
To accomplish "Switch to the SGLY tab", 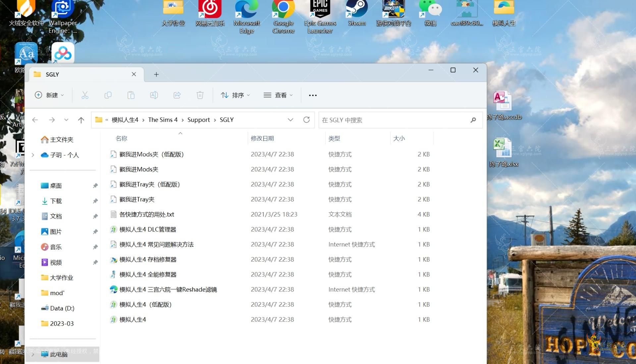I will click(86, 74).
